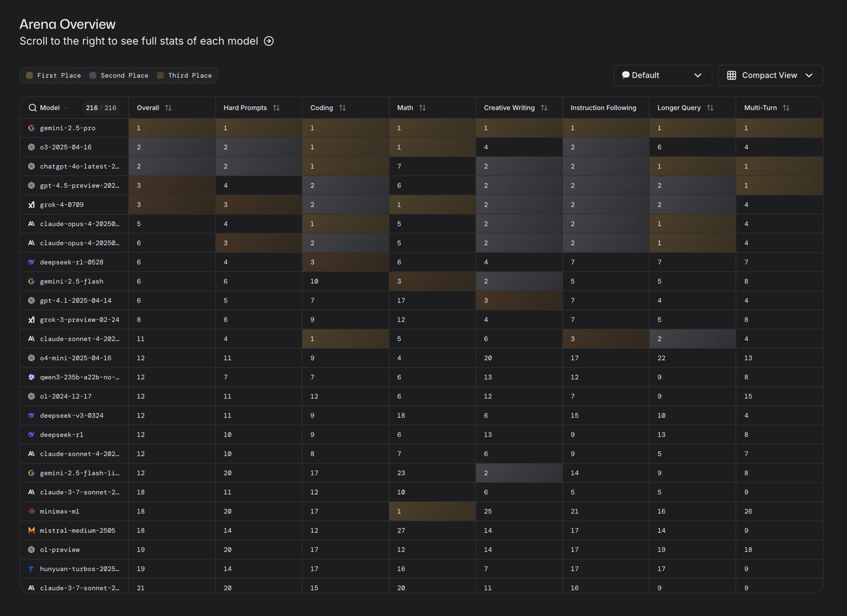The width and height of the screenshot is (847, 616).
Task: Open the deepseek-r1 model row
Action: tap(421, 435)
